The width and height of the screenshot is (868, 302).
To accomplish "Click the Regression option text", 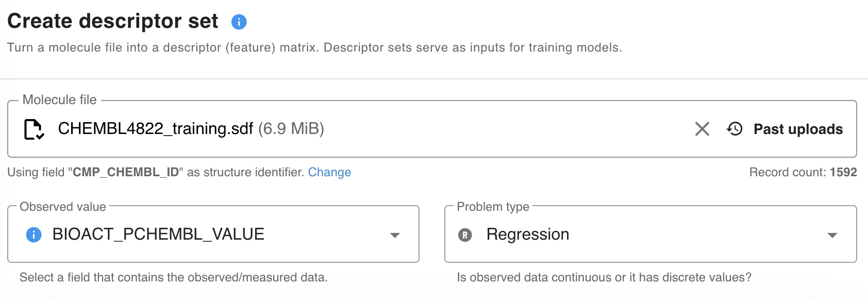I will point(527,234).
